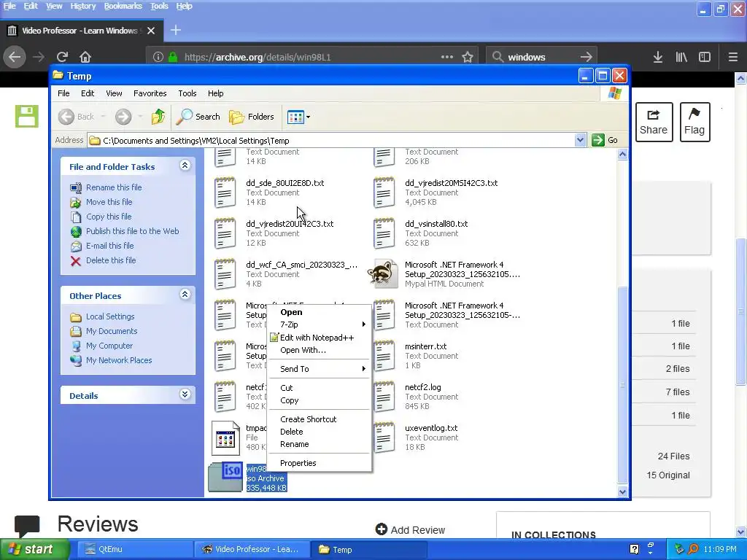Viewport: 747px width, 560px height.
Task: Click the Flag button on archive page
Action: (x=694, y=122)
